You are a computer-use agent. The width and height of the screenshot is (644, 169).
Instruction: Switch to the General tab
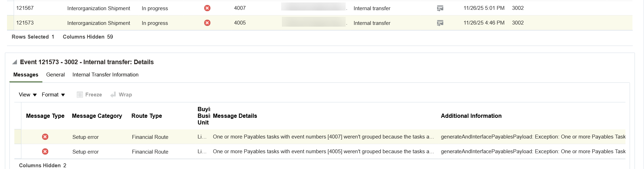pos(55,75)
